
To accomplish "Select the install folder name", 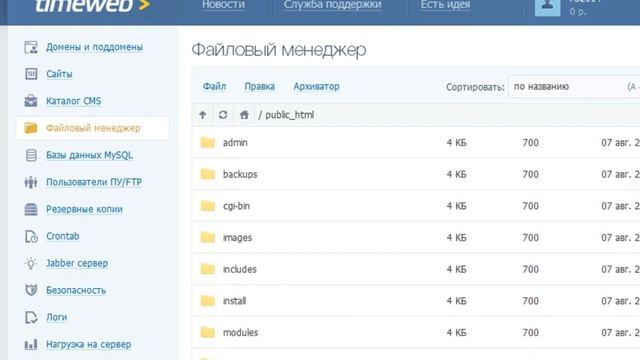I will (x=234, y=301).
